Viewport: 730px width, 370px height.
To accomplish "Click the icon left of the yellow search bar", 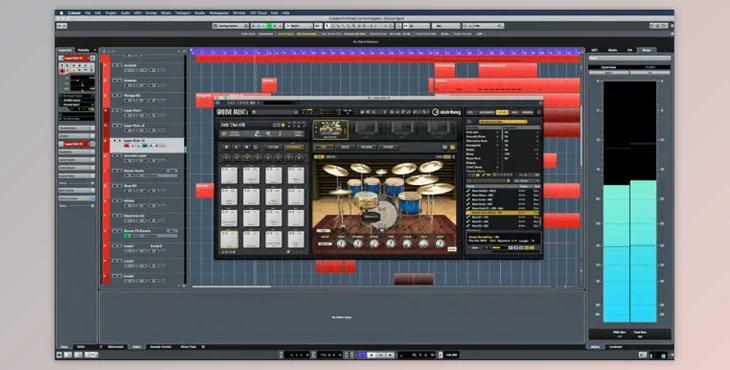I will point(469,122).
